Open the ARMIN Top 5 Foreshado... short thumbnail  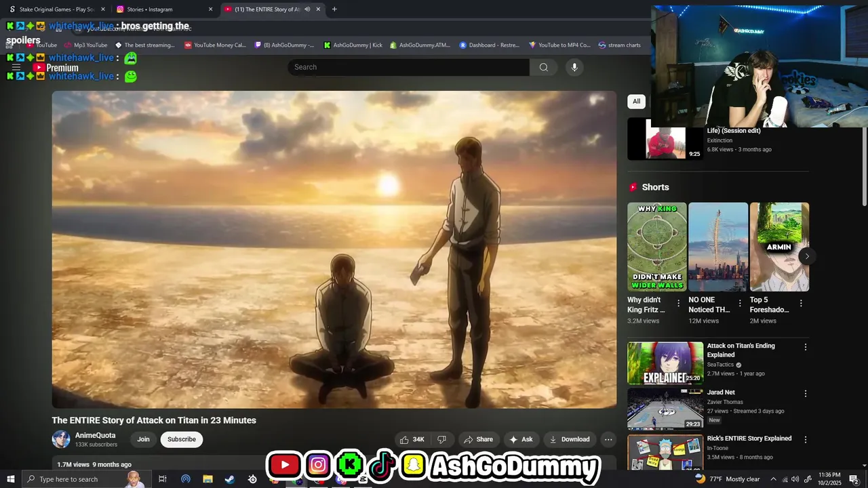779,247
